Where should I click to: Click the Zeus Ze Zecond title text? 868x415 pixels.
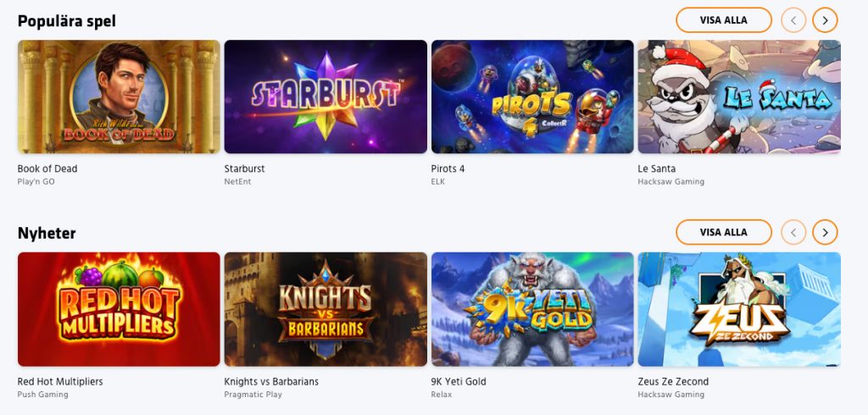pyautogui.click(x=673, y=381)
